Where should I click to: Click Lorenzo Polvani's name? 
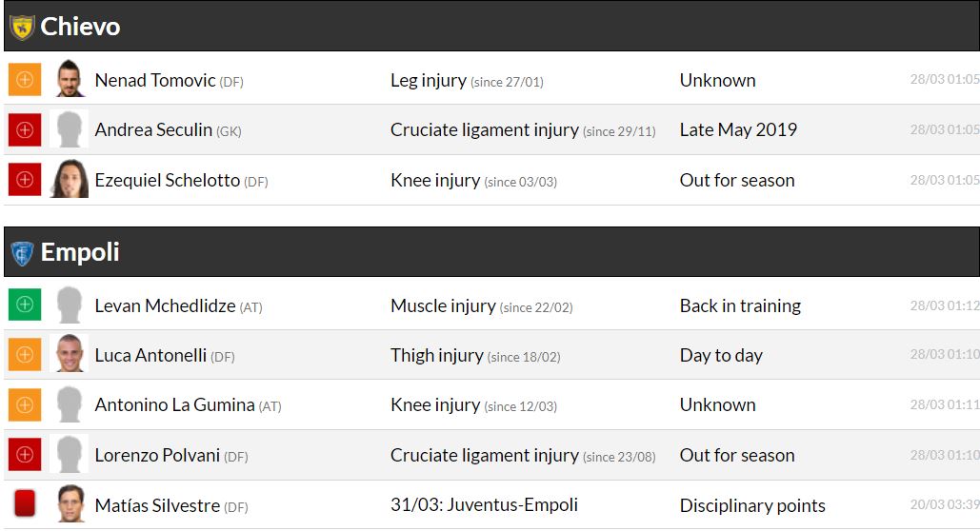click(x=157, y=455)
